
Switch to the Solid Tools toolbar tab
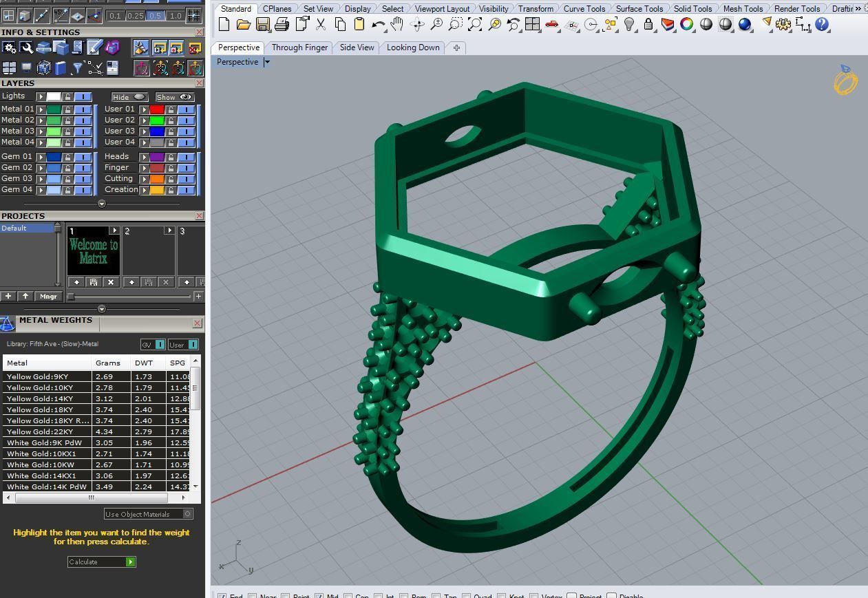click(x=692, y=8)
